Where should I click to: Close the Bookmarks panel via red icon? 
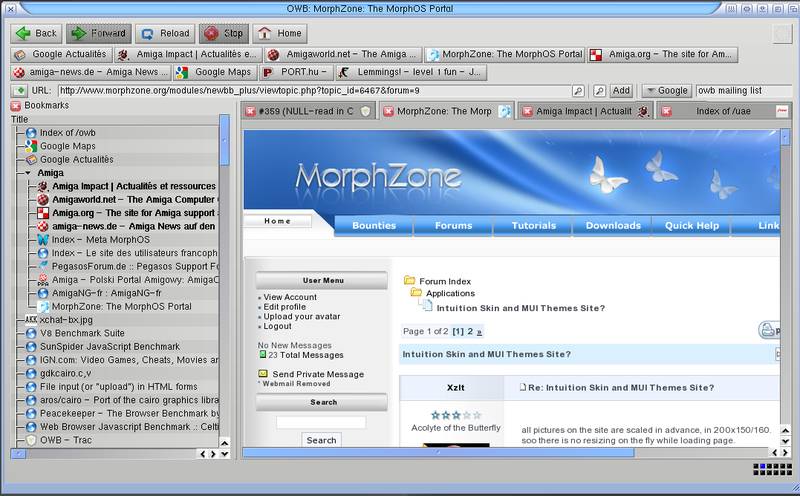pos(16,106)
